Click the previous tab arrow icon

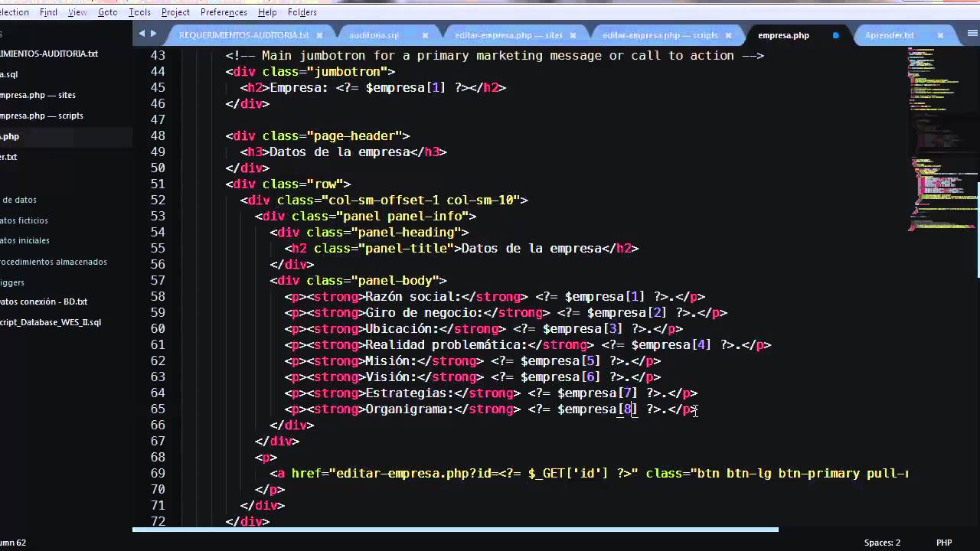[x=142, y=34]
